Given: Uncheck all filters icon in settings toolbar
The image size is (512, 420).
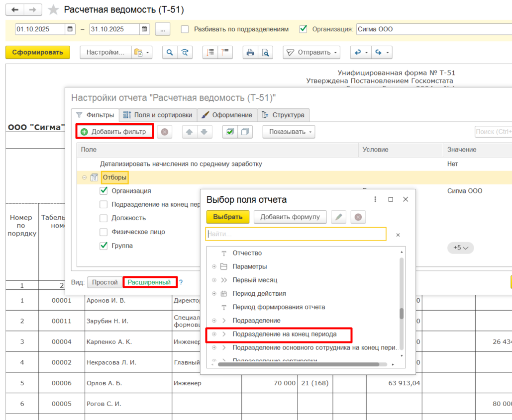Looking at the screenshot, I should coord(245,132).
